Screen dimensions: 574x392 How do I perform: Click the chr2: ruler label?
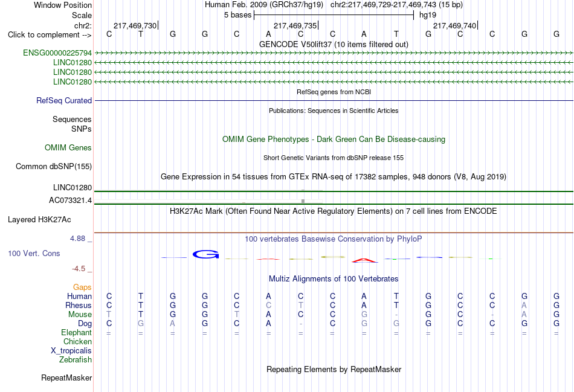point(83,25)
